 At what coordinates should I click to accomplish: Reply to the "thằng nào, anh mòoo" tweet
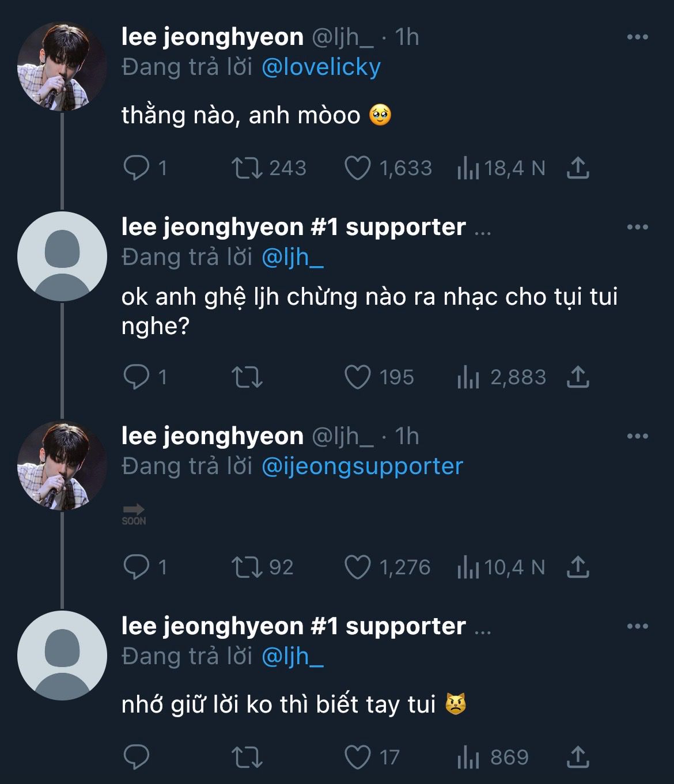tap(137, 168)
